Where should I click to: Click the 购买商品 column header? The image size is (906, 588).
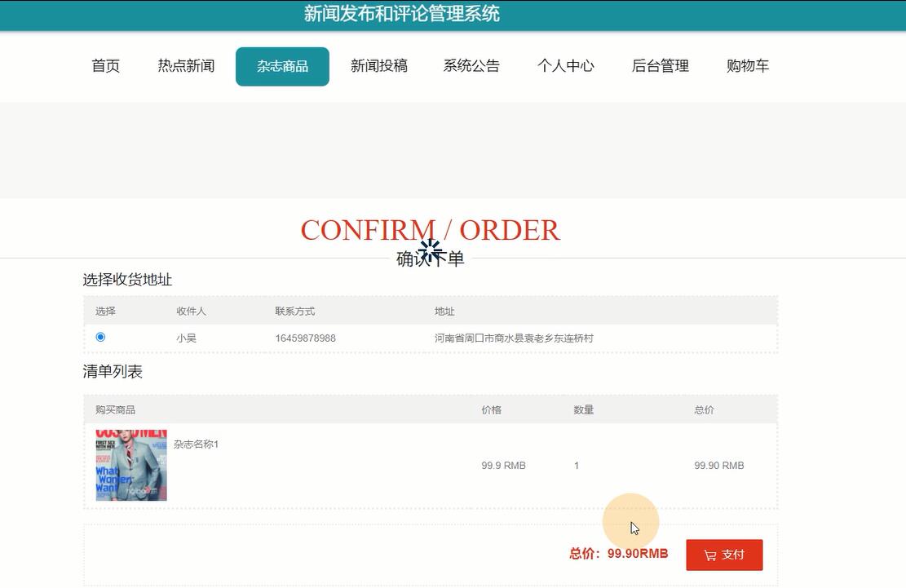pyautogui.click(x=115, y=410)
